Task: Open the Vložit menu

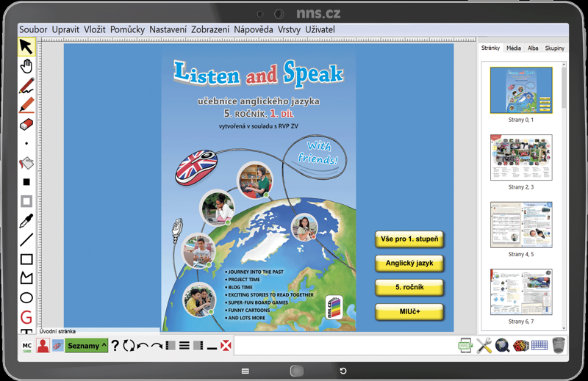Action: (95, 29)
